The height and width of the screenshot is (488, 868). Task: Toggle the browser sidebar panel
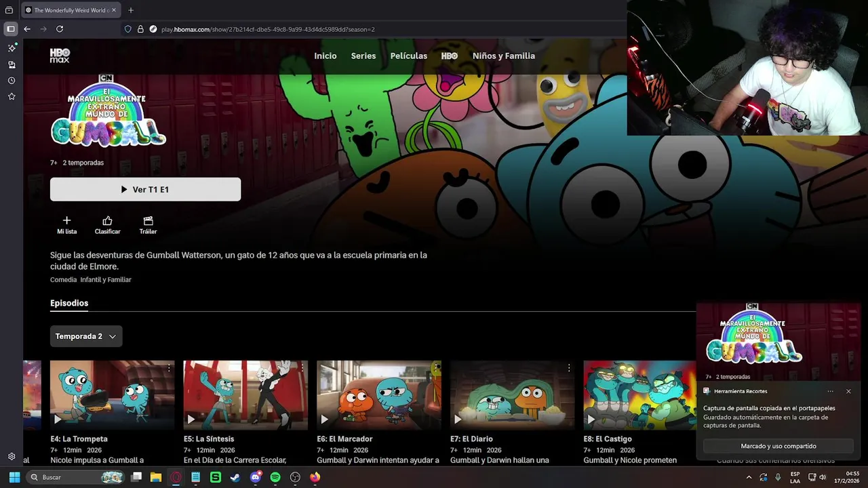(11, 29)
